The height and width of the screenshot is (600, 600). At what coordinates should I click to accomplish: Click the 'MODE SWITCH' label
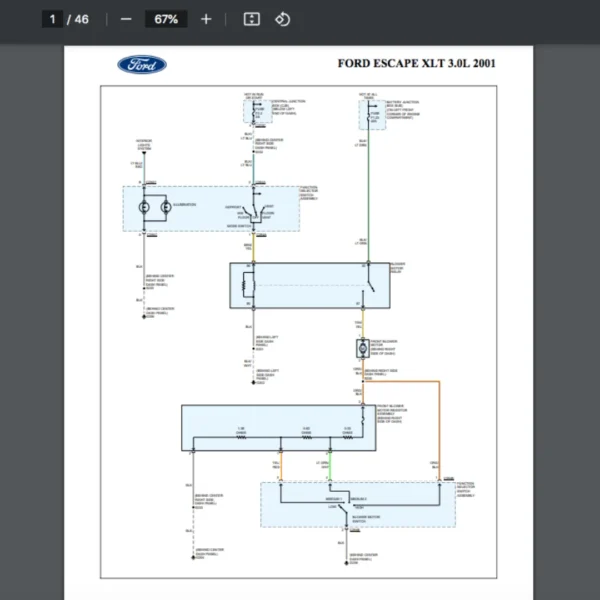tap(239, 226)
